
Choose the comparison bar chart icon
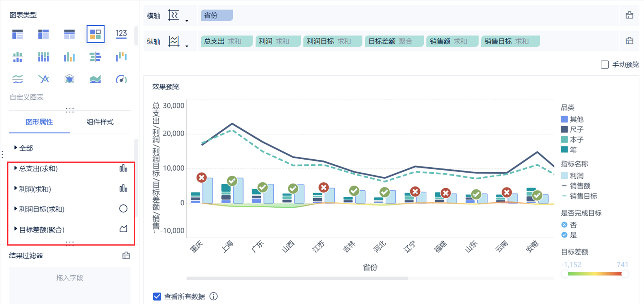click(95, 57)
